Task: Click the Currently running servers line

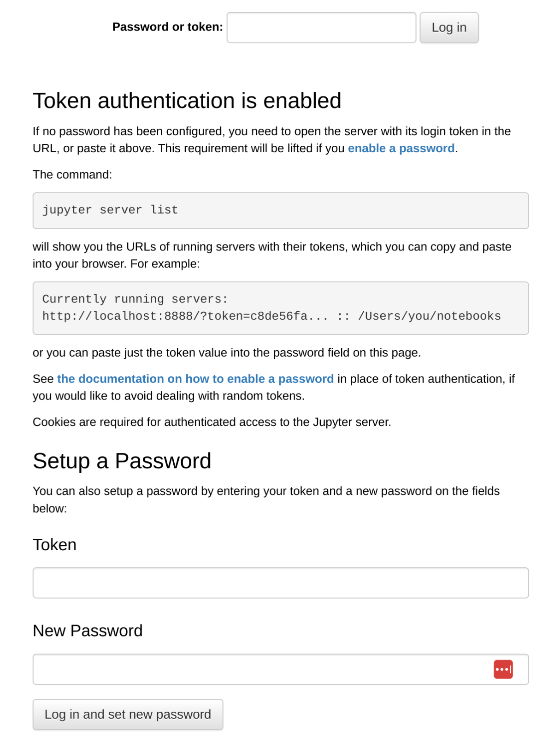Action: [135, 299]
